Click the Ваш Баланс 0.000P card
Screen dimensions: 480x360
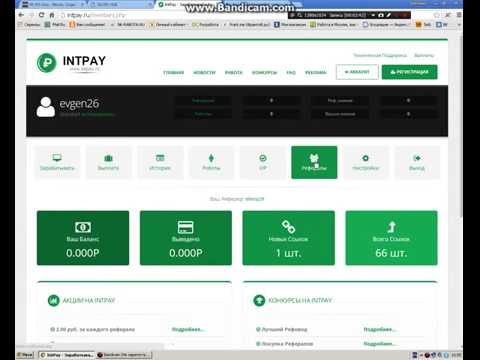pyautogui.click(x=83, y=238)
